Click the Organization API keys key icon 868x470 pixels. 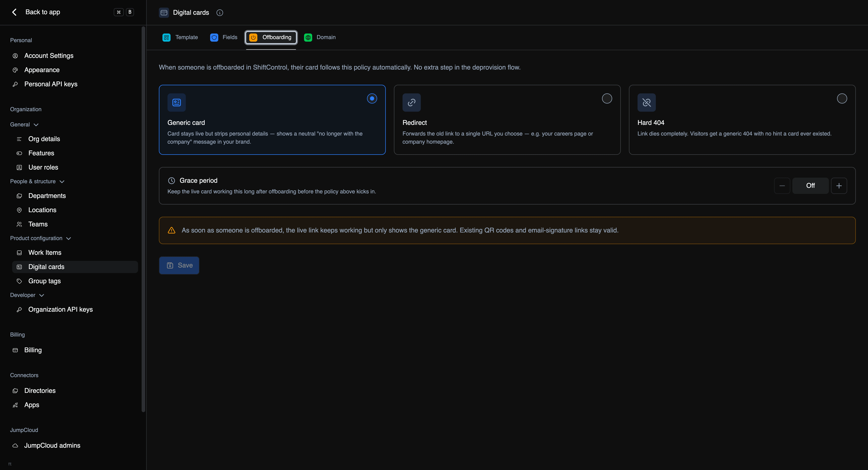(19, 310)
